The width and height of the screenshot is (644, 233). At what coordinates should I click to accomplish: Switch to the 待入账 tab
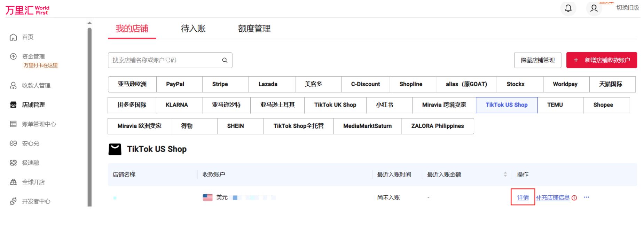pyautogui.click(x=193, y=29)
